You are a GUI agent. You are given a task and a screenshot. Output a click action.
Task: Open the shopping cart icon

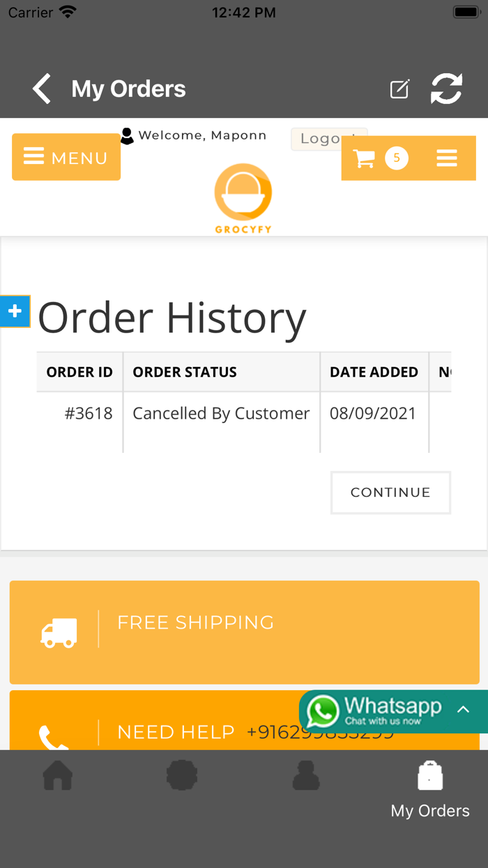(364, 158)
